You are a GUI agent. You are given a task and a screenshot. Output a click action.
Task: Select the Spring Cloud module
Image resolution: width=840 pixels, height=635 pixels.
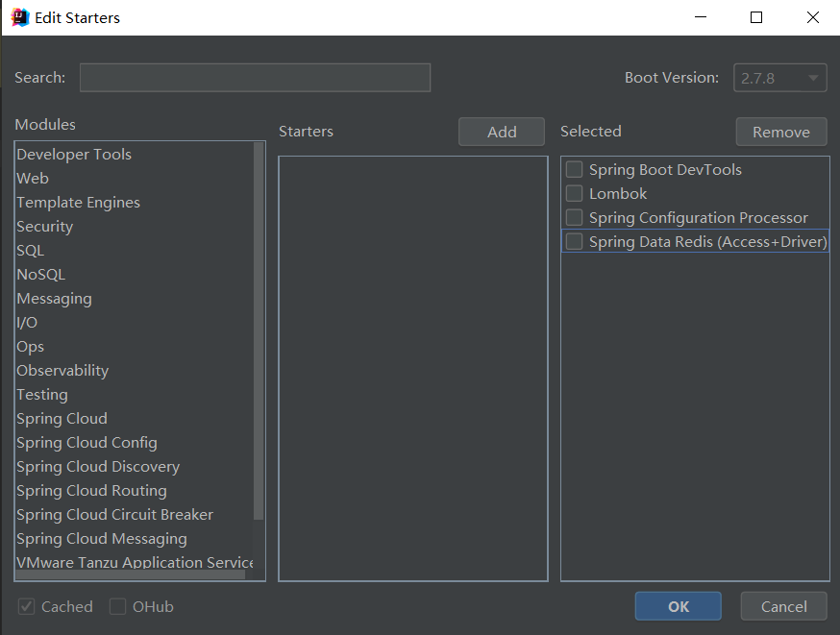pos(134,419)
